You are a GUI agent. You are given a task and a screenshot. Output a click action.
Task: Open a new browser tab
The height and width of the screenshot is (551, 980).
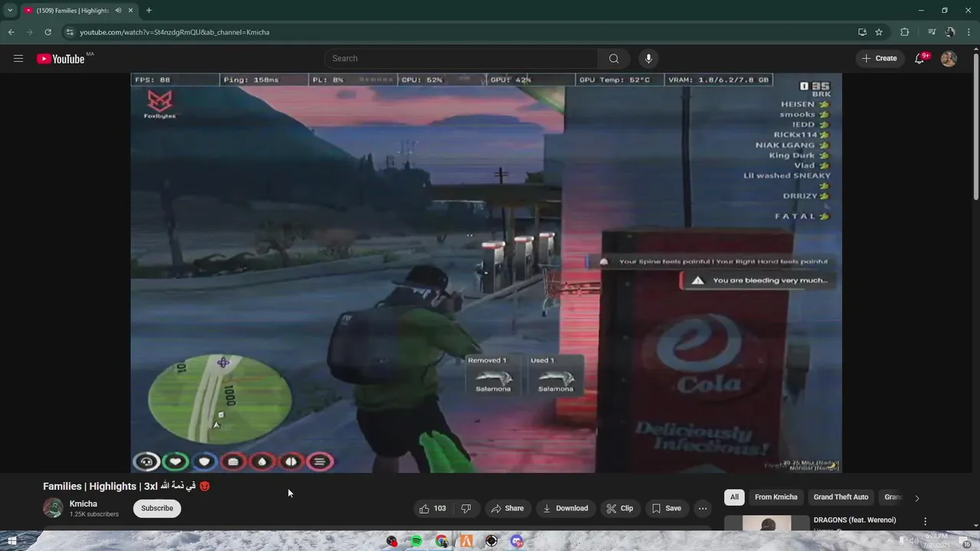click(x=149, y=11)
